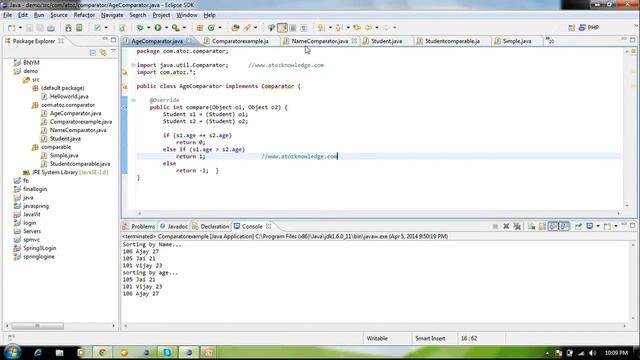This screenshot has height=360, width=640.
Task: Minimize the Package Explorer view
Action: click(105, 40)
